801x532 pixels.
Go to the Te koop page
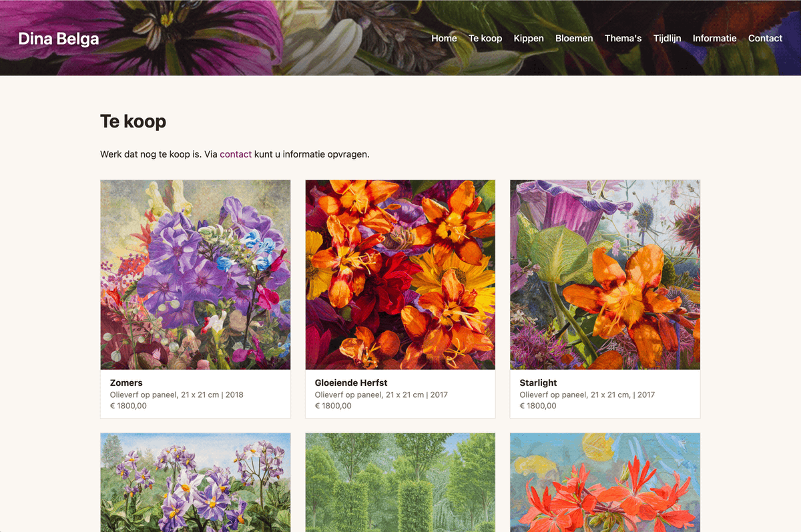click(x=485, y=38)
